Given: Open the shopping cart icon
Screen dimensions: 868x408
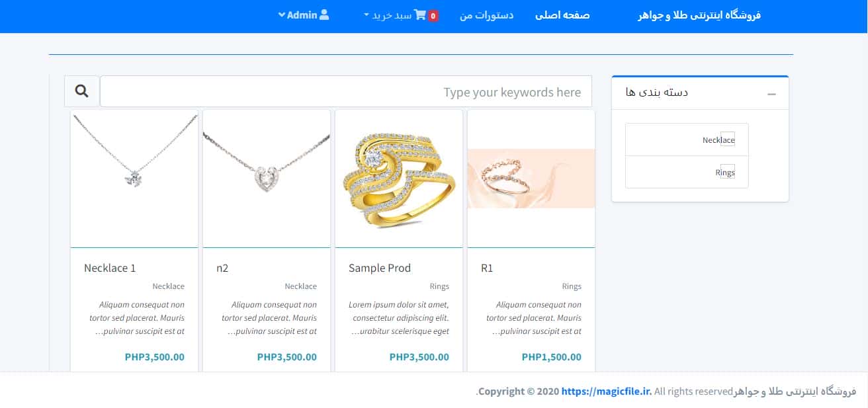Looking at the screenshot, I should (x=420, y=15).
